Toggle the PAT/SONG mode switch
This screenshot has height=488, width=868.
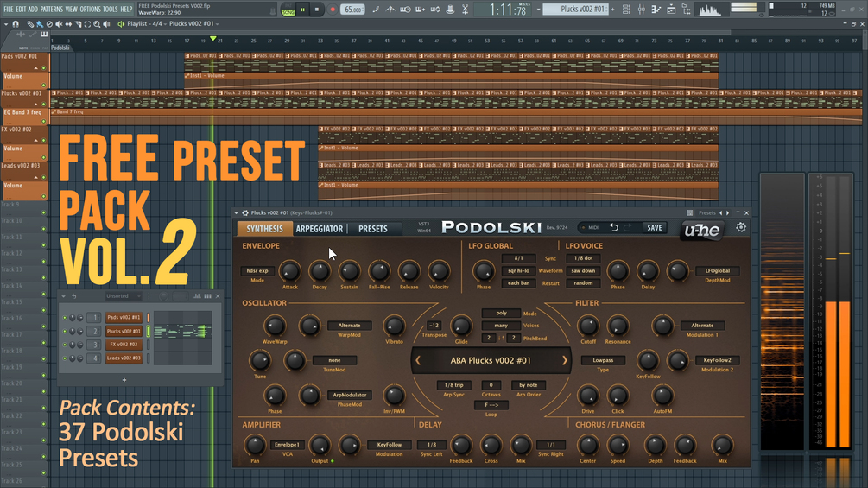tap(288, 10)
